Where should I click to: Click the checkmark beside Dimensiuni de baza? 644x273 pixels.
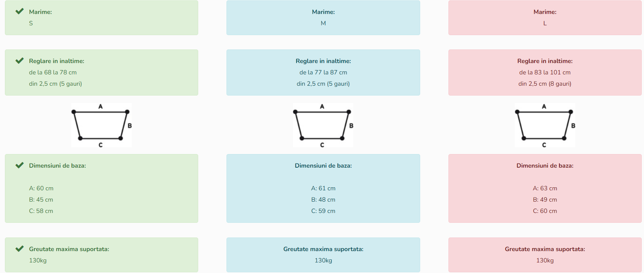click(x=20, y=165)
